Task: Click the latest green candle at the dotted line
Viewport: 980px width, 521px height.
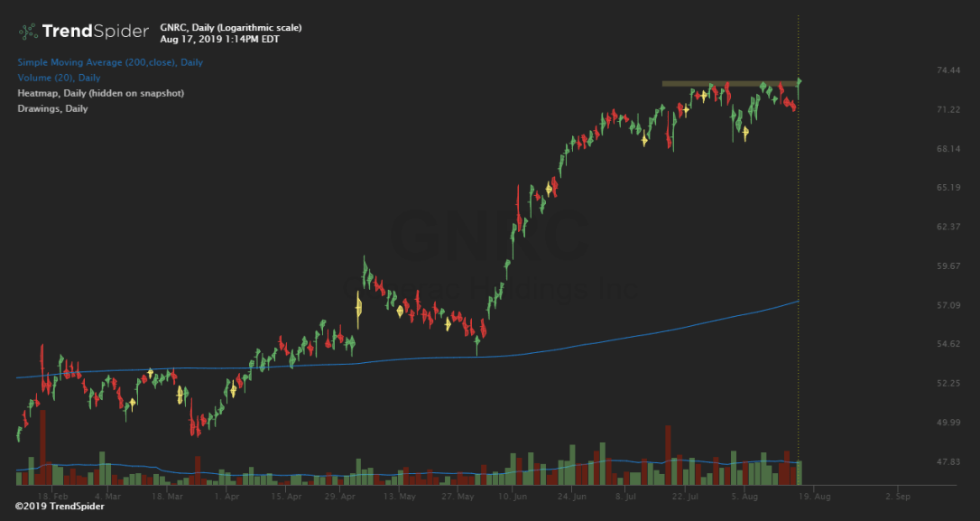Action: tap(799, 84)
